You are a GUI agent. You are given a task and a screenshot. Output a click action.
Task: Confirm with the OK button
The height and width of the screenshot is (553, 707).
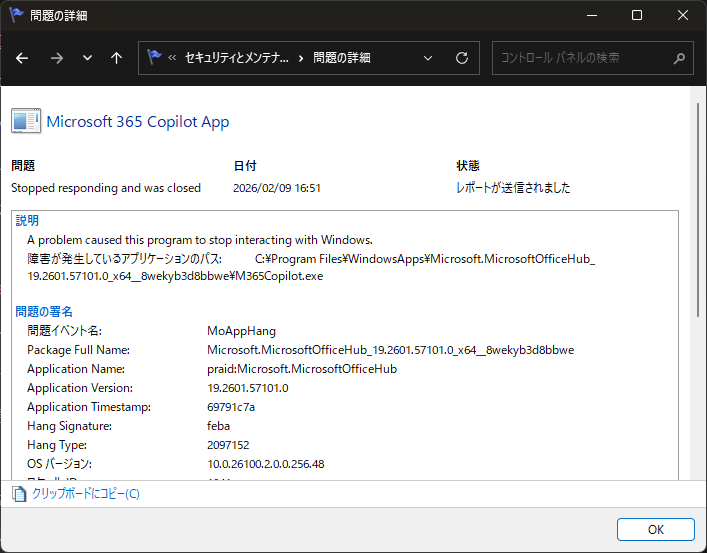click(x=656, y=529)
